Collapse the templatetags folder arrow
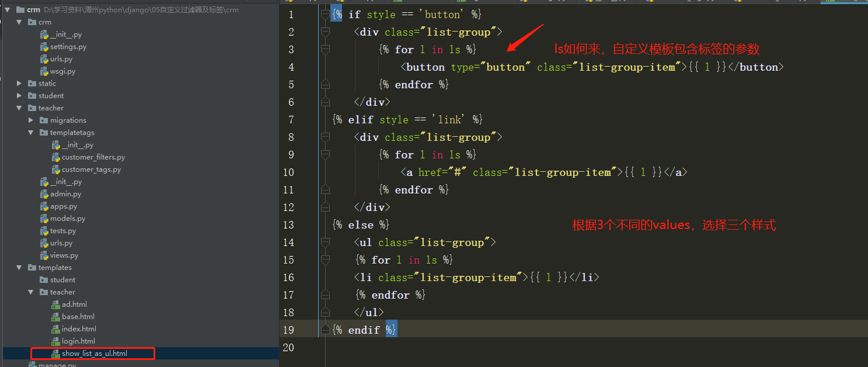Screen dimensions: 868x367 (31, 133)
